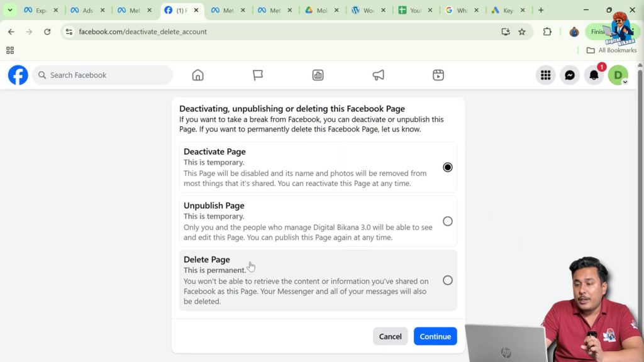This screenshot has height=362, width=644.
Task: Open the Insights chart icon
Action: click(318, 75)
